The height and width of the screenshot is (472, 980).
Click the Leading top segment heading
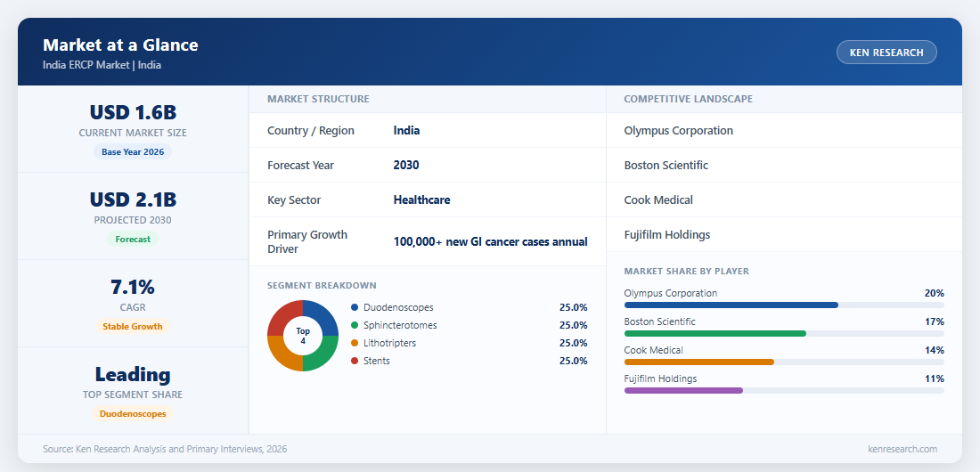(x=133, y=374)
